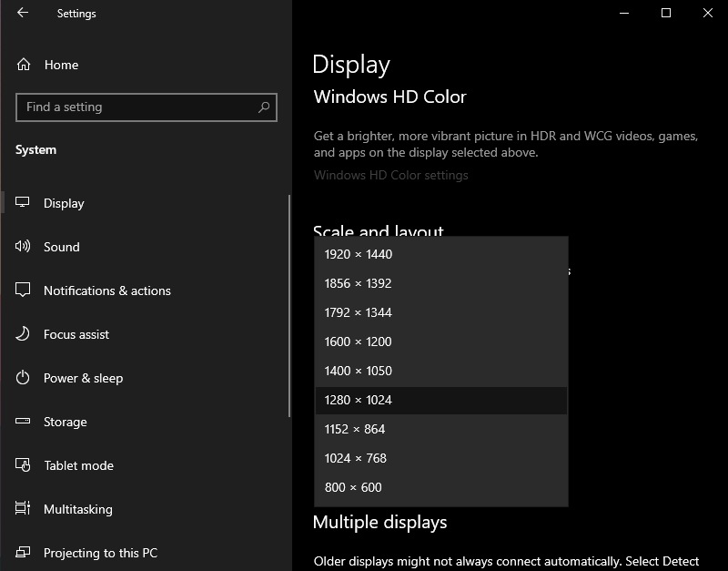The height and width of the screenshot is (571, 728).
Task: Maximize the Settings window
Action: (x=666, y=13)
